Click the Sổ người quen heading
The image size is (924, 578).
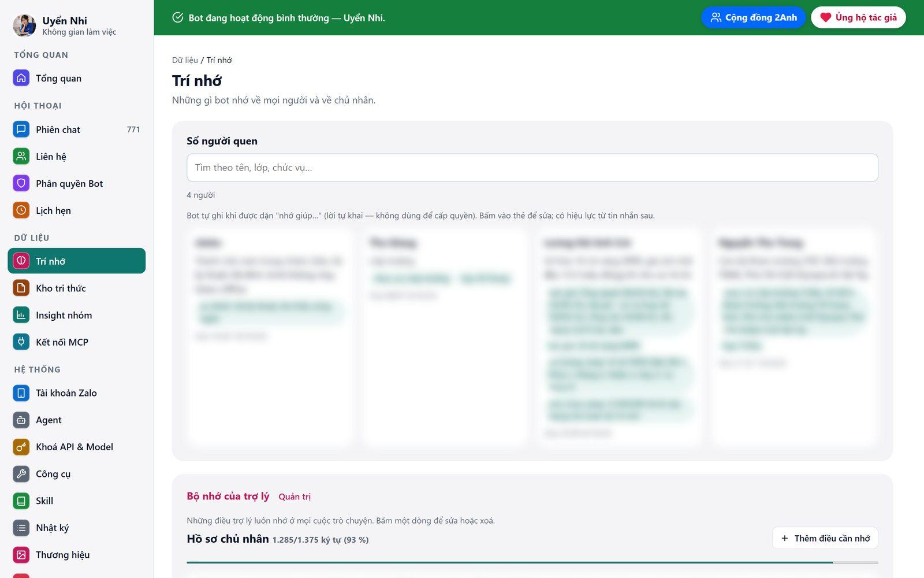222,141
